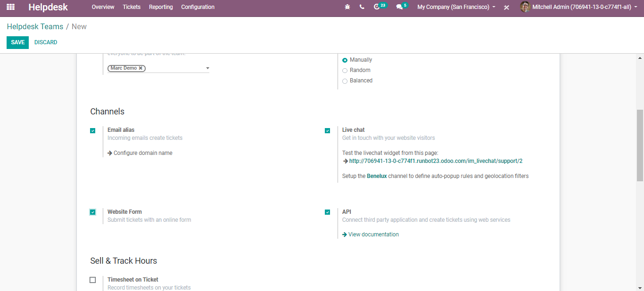Uncheck the API checkbox
Screen dimensions: 644x291
pyautogui.click(x=327, y=212)
